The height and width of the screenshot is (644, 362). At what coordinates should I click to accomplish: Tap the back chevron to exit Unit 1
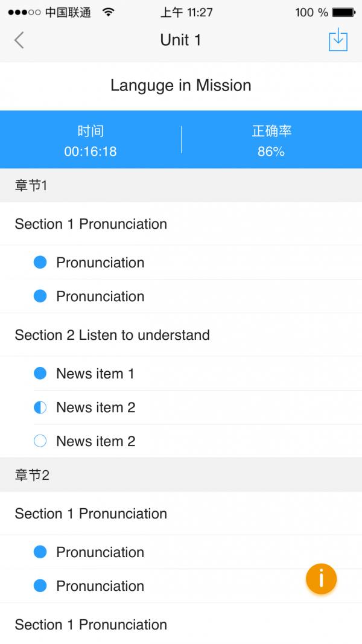18,40
